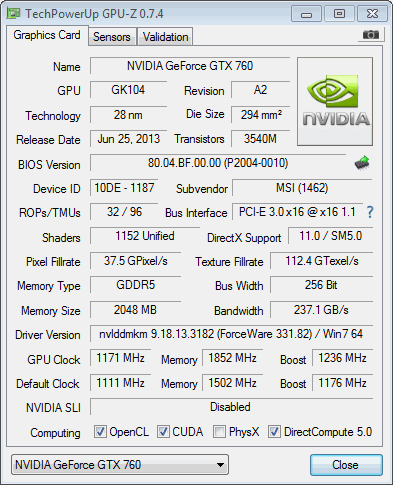
Task: Open the GPU selection dropdown
Action: [120, 464]
